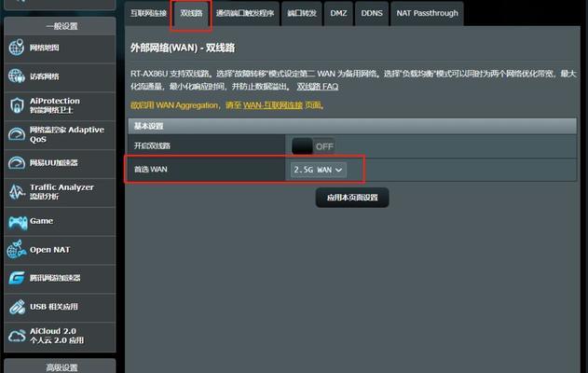
Task: Open the Dual WAN FAQ (双线路 FAQ) link
Action: [318, 87]
